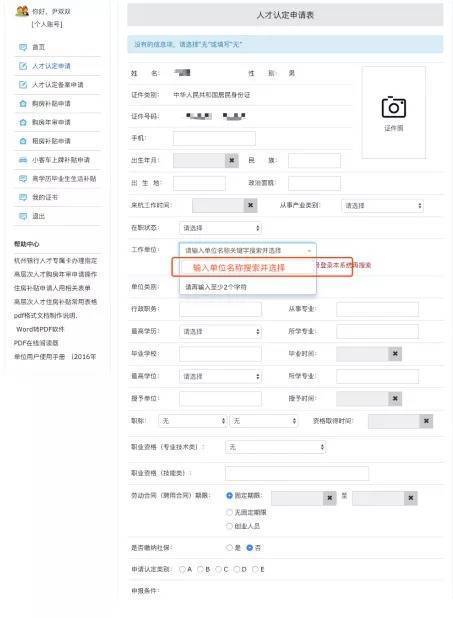Open 人才认定备案申请 in sidebar menu
This screenshot has width=453, height=618.
click(x=58, y=85)
